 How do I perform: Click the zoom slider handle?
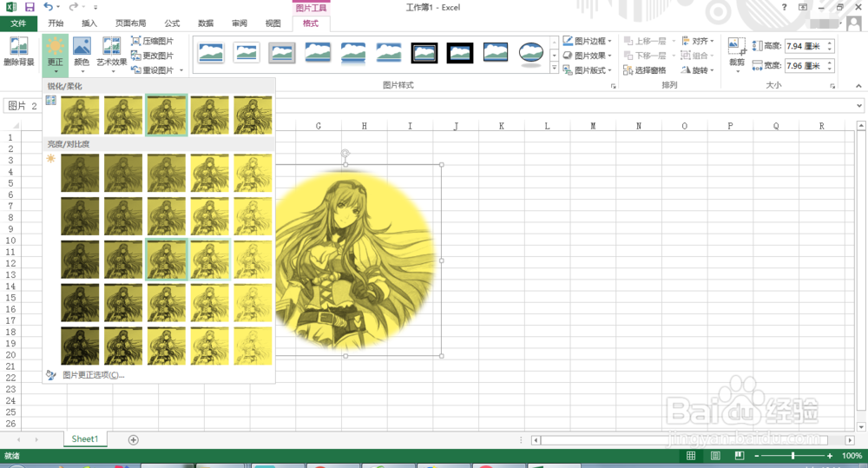pyautogui.click(x=792, y=456)
